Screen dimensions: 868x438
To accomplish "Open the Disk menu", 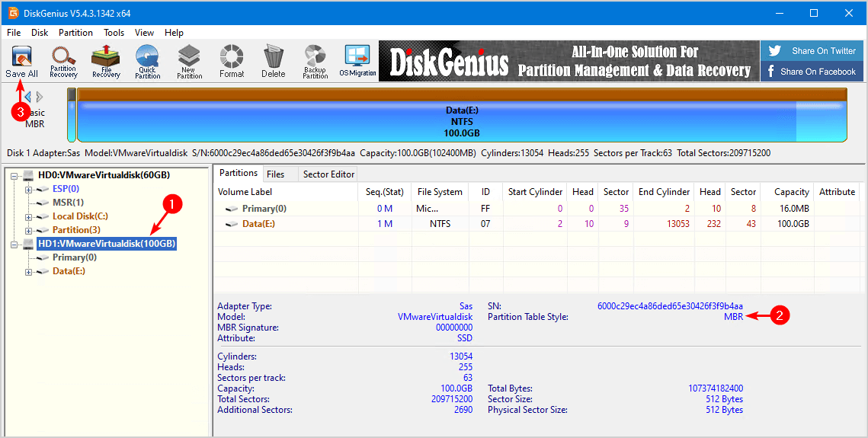I will (40, 33).
